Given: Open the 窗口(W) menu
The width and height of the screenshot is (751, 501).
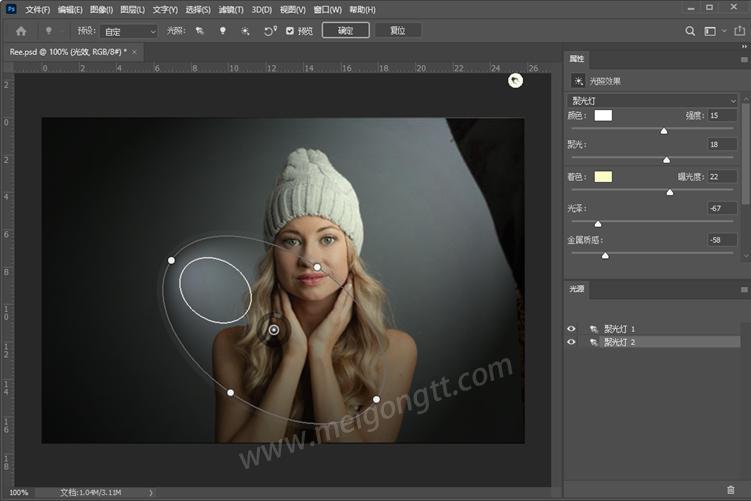Looking at the screenshot, I should 328,10.
